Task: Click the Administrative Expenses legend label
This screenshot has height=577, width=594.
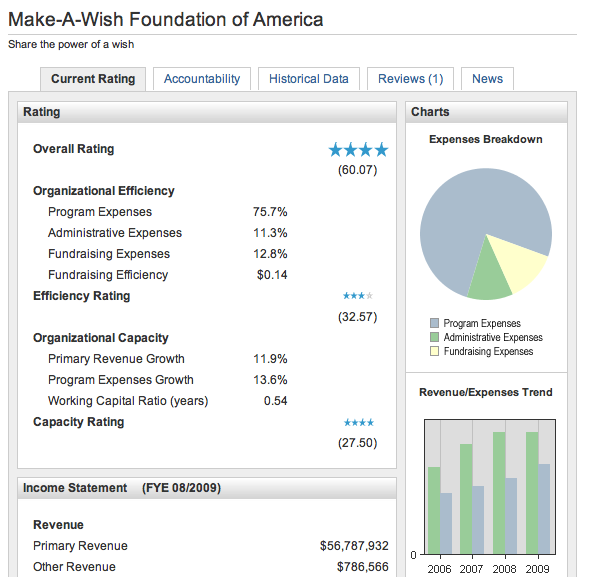Action: (493, 338)
